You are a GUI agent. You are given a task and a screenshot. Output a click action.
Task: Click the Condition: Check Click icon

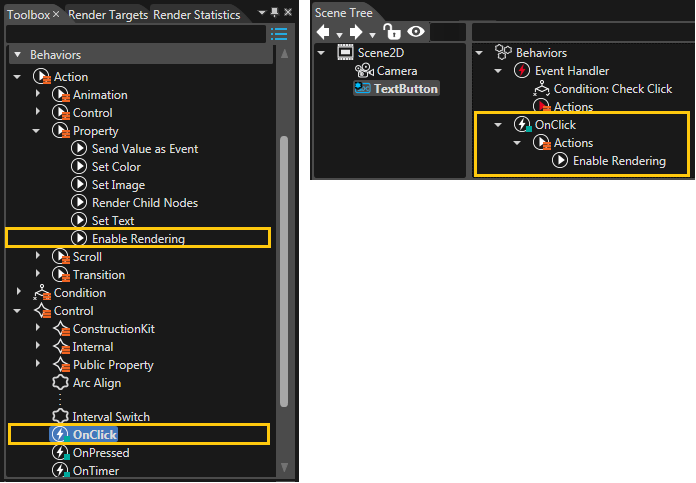tap(542, 89)
